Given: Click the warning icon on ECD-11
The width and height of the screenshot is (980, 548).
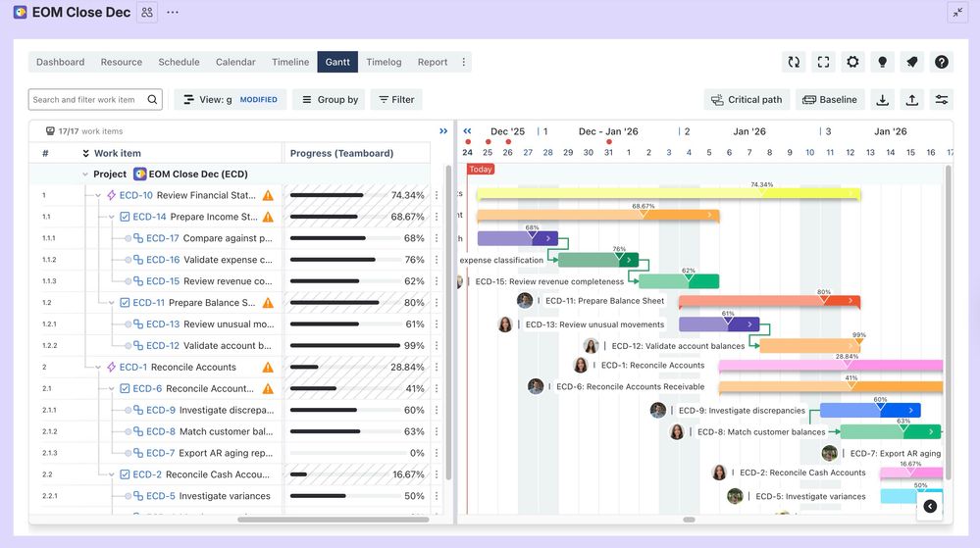Looking at the screenshot, I should (x=268, y=303).
